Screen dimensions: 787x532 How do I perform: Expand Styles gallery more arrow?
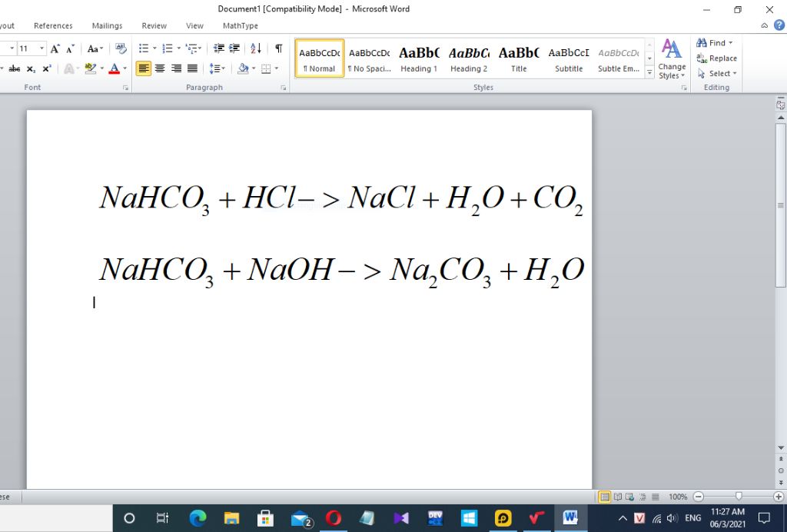[x=649, y=73]
